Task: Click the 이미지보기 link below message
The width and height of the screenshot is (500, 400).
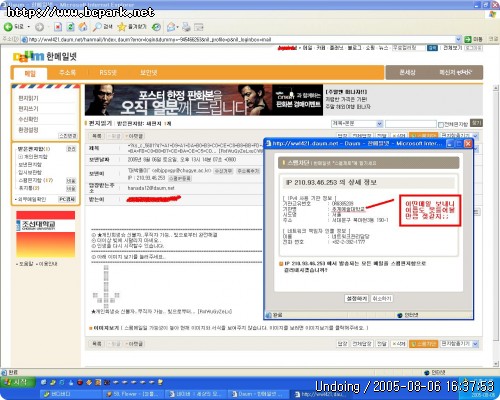Action: click(x=106, y=328)
